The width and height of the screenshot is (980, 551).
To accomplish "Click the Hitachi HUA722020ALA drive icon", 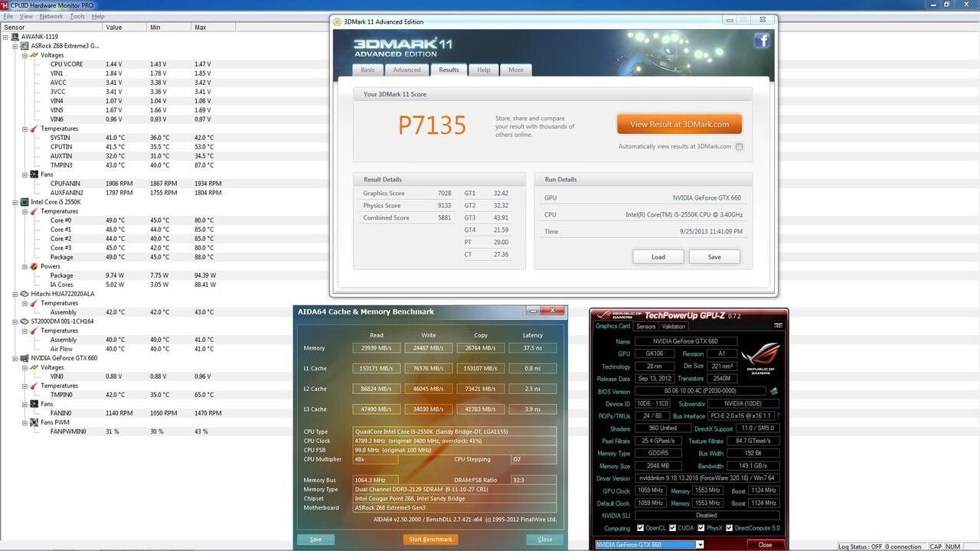I will 24,294.
